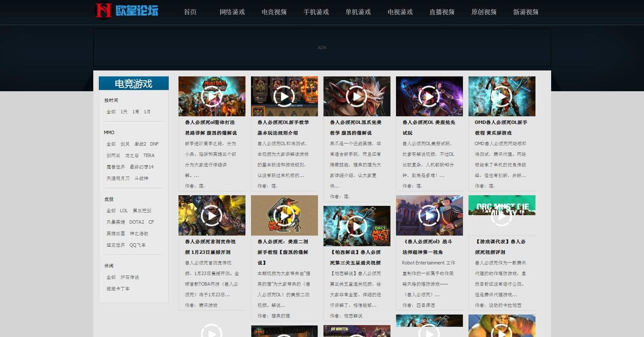644x337 pixels.
Task: Click the author text 作者：四目潇洒
Action: 419,305
